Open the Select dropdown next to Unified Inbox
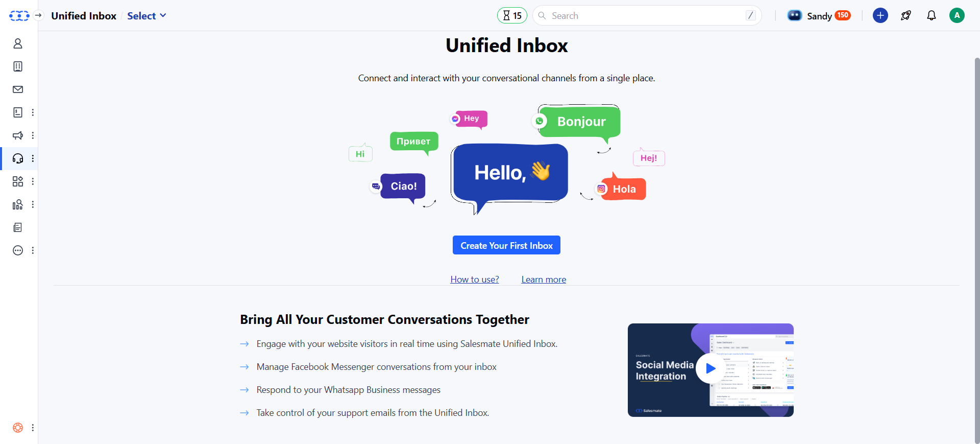980x444 pixels. (146, 16)
